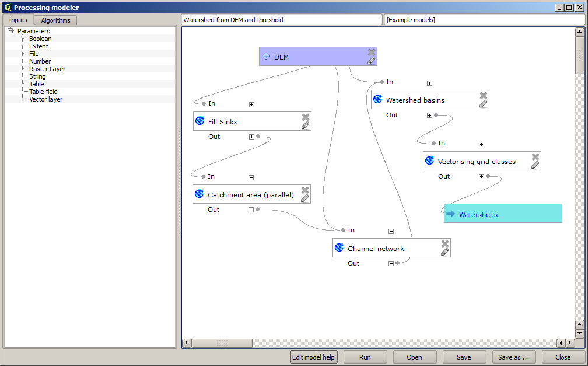Image resolution: width=588 pixels, height=366 pixels.
Task: Expand Out plus box under Channel network
Action: click(391, 263)
